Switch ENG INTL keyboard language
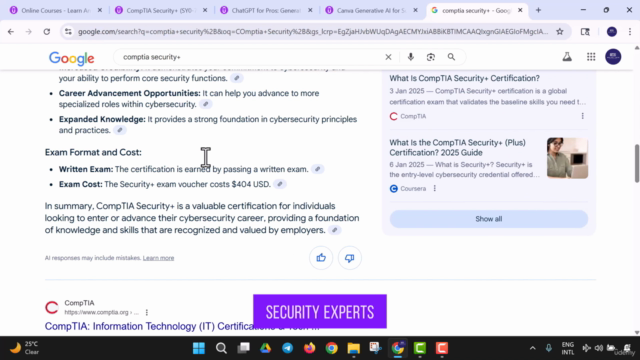Image resolution: width=640 pixels, height=360 pixels. [x=567, y=348]
